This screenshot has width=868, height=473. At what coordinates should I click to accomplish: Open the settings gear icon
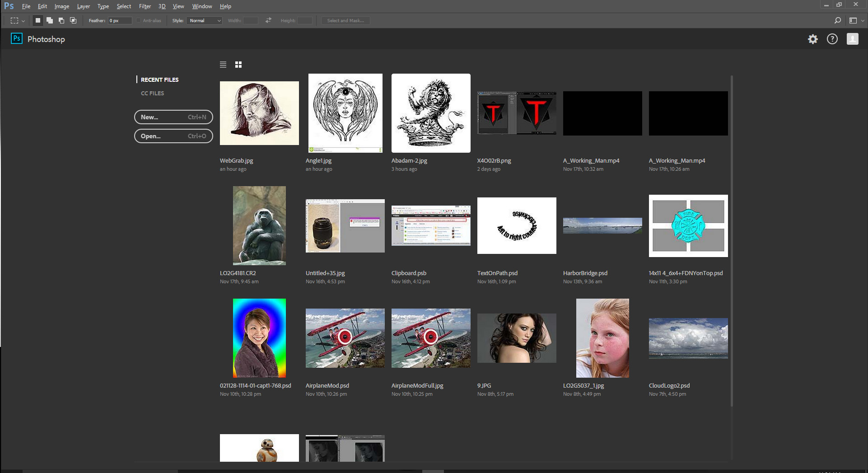tap(813, 39)
